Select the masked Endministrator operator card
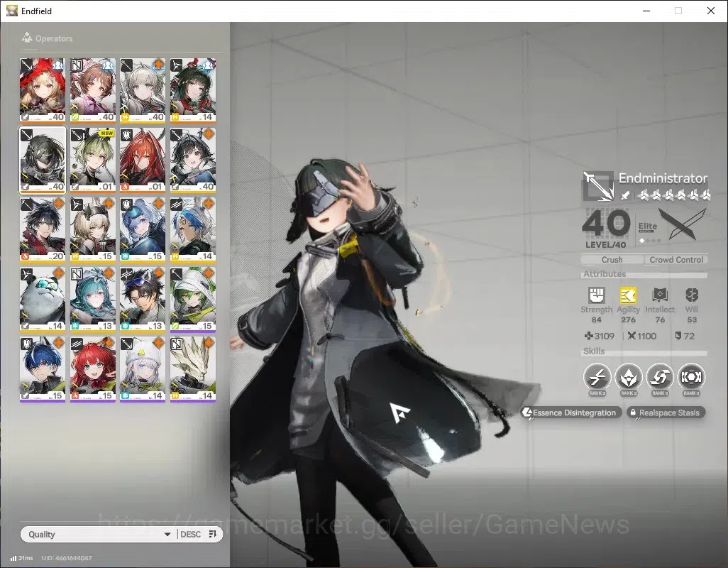 tap(43, 160)
